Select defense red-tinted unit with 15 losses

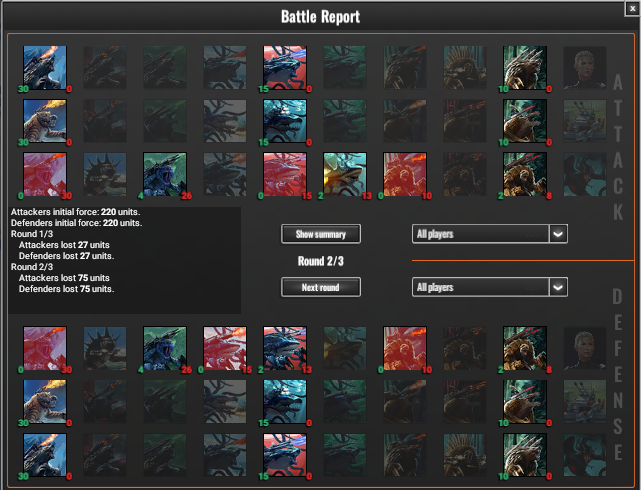(x=225, y=348)
